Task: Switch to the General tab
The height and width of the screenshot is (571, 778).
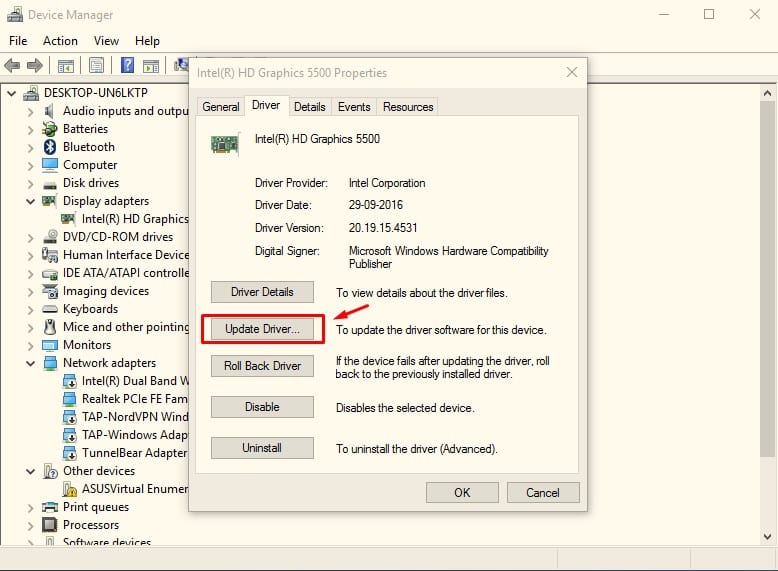Action: click(221, 107)
